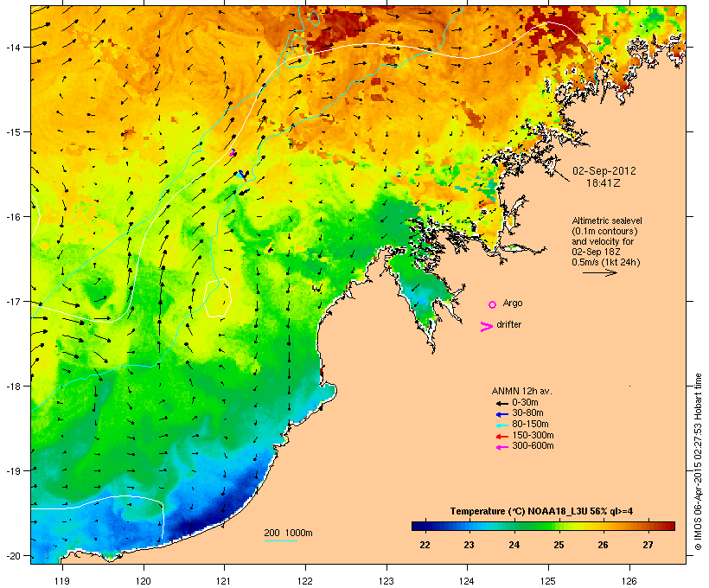Click the dark red end of the colorbar
This screenshot has width=709, height=588.
(669, 526)
